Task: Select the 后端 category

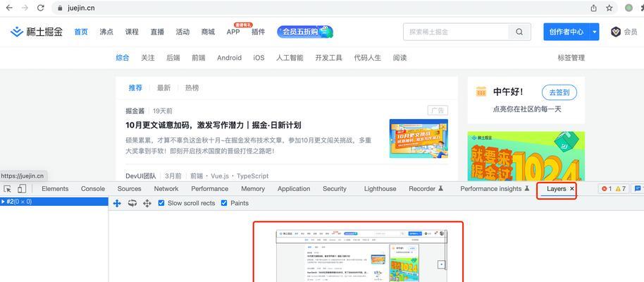Action: pos(173,58)
